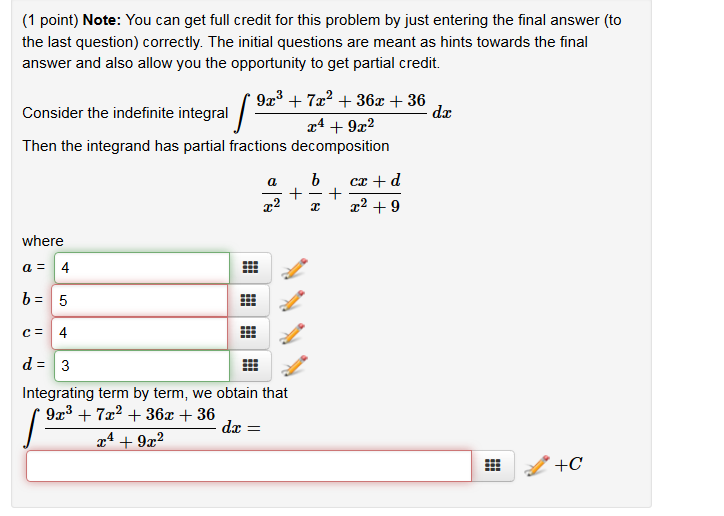Screen dimensions: 724x516
Task: Click the grid icon beside answer a
Action: [250, 268]
